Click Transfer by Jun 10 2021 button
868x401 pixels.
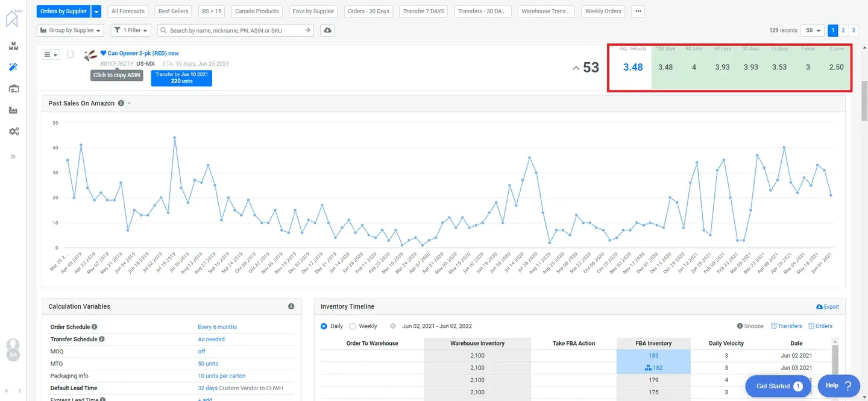pos(181,78)
